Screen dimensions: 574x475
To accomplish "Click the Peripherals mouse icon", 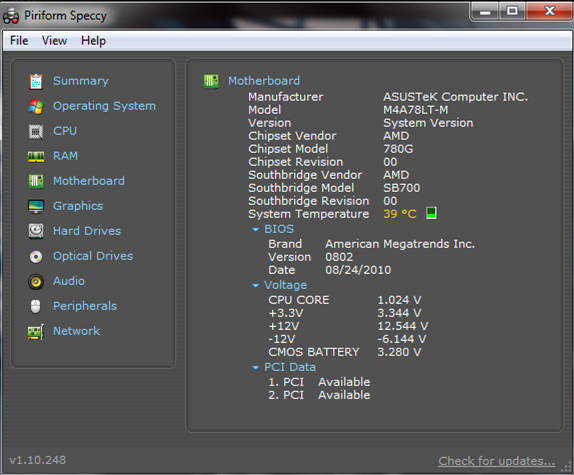I will [36, 306].
